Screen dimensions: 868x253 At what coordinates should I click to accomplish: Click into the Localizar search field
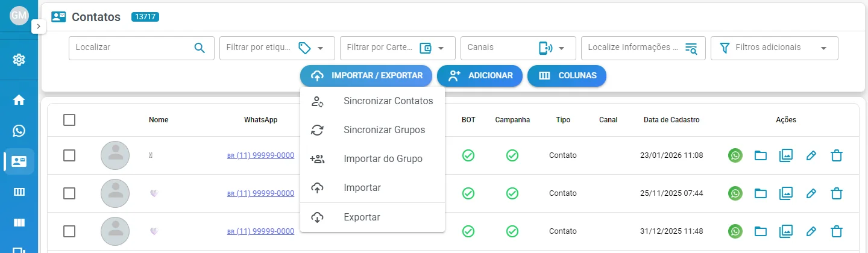[142, 48]
